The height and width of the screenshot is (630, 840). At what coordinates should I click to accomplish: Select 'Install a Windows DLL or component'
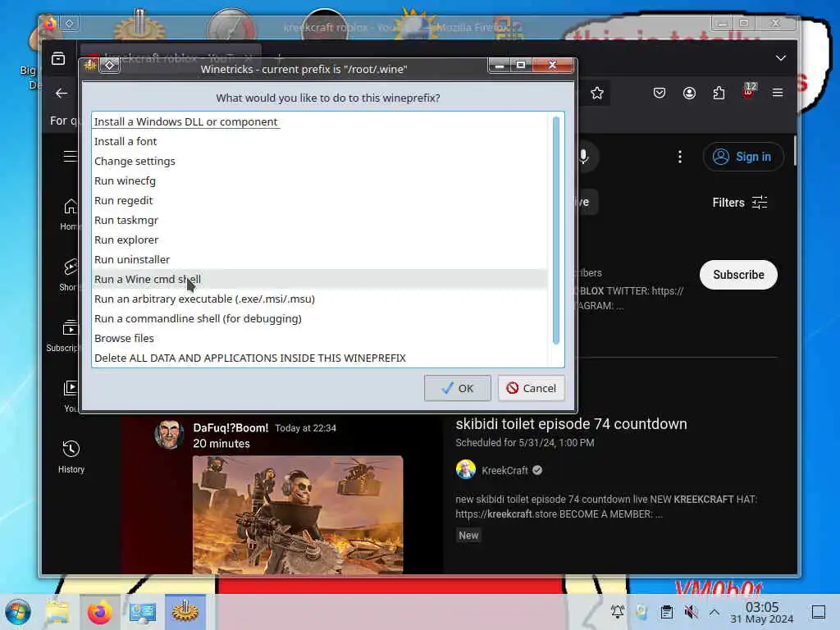coord(320,121)
